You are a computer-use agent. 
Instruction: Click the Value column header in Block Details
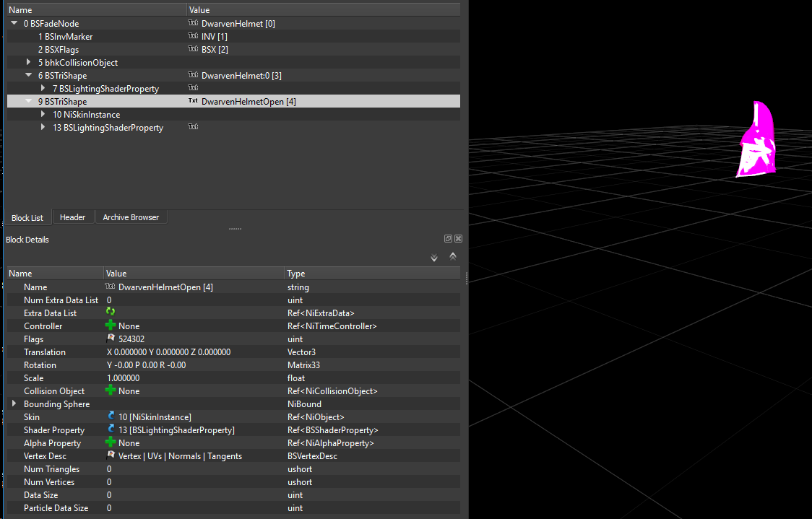point(194,273)
